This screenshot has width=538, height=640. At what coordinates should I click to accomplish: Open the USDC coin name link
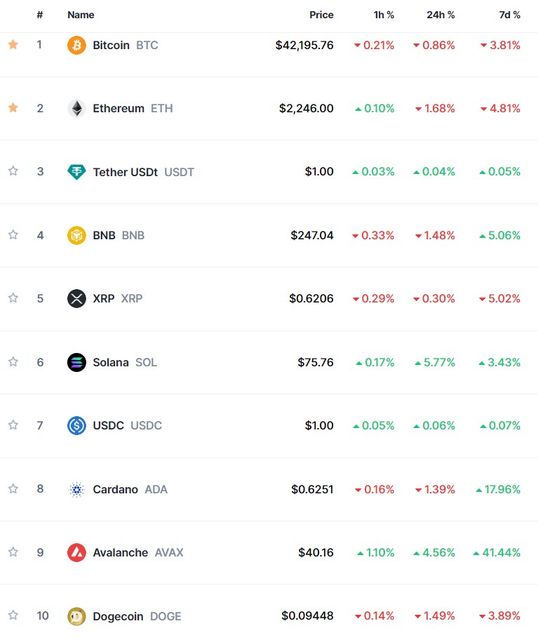pyautogui.click(x=127, y=426)
